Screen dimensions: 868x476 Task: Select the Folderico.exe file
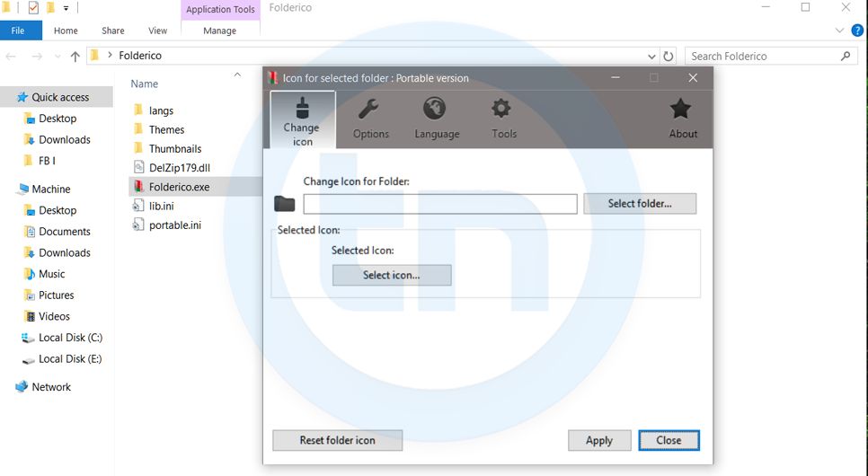[179, 187]
